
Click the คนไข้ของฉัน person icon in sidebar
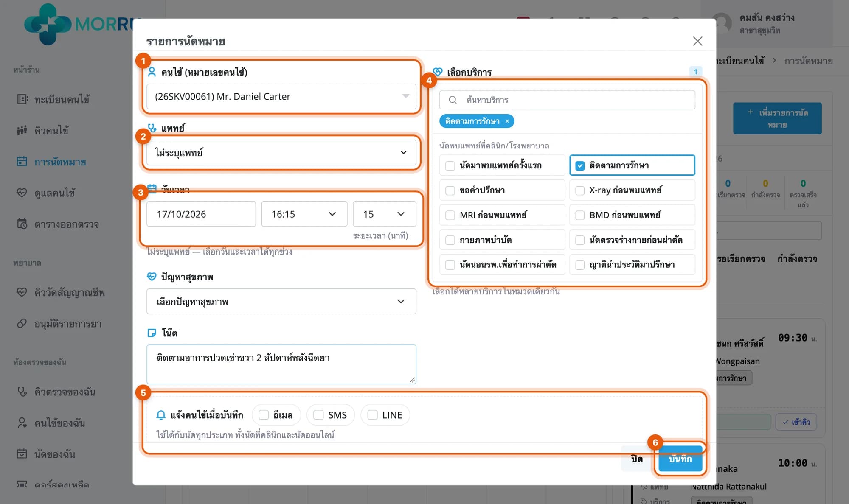tap(22, 423)
